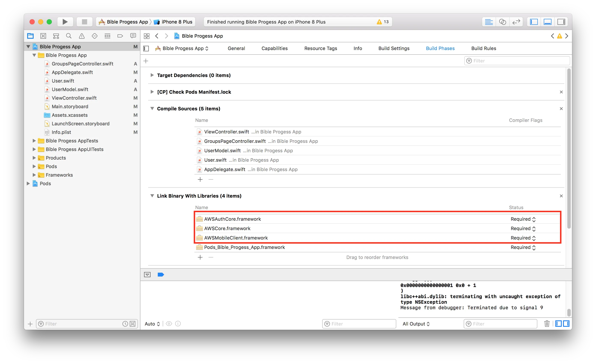Go forward in editor history
This screenshot has height=364, width=596.
click(x=166, y=36)
